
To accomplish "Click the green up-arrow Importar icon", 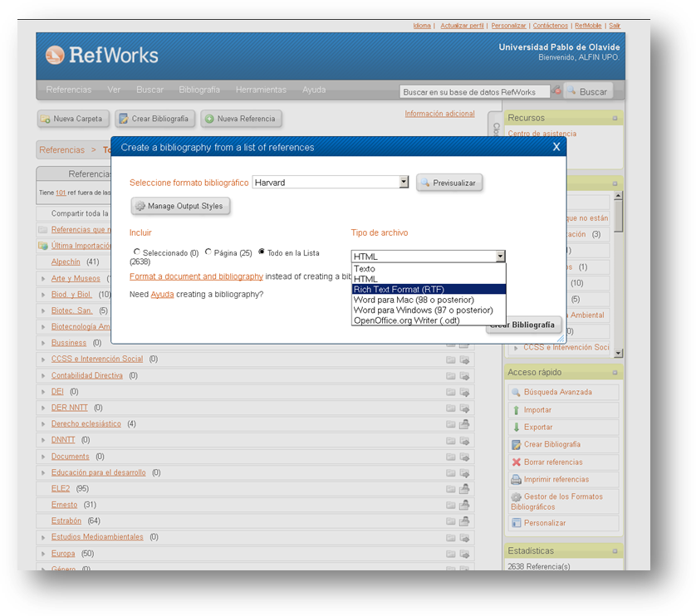I will pos(516,410).
